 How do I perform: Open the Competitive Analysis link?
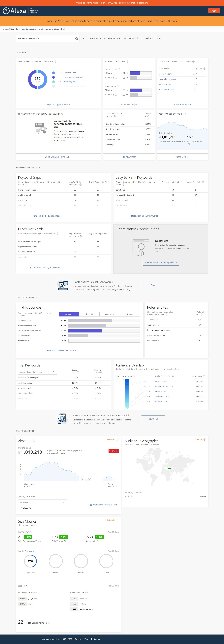[x=129, y=105]
